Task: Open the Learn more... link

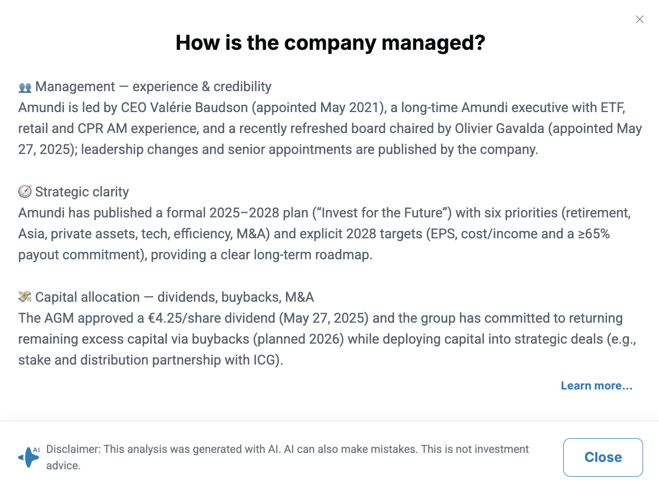Action: coord(596,385)
